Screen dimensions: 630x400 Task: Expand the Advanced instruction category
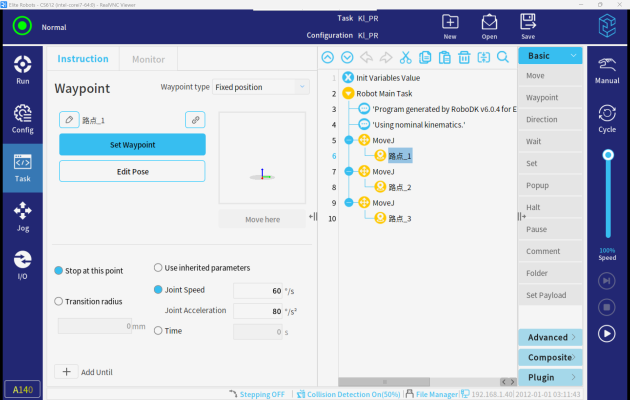point(550,337)
